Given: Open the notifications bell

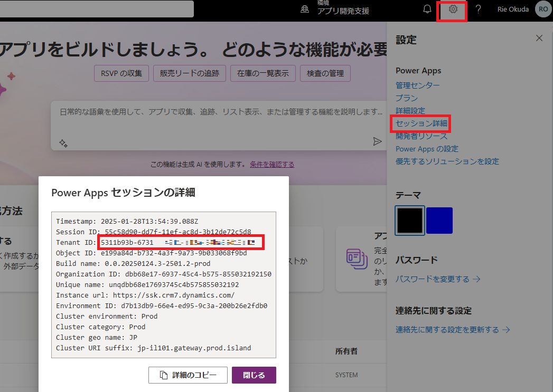Looking at the screenshot, I should click(x=427, y=9).
